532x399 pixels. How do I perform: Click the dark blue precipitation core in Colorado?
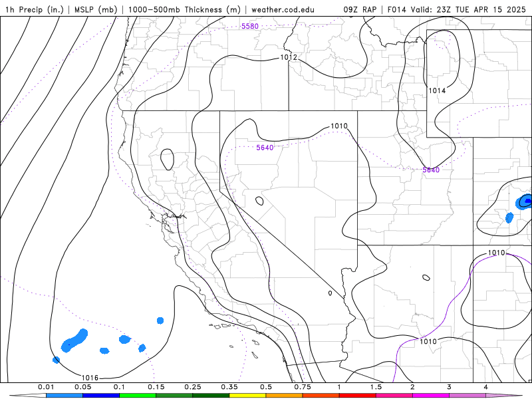pos(527,201)
